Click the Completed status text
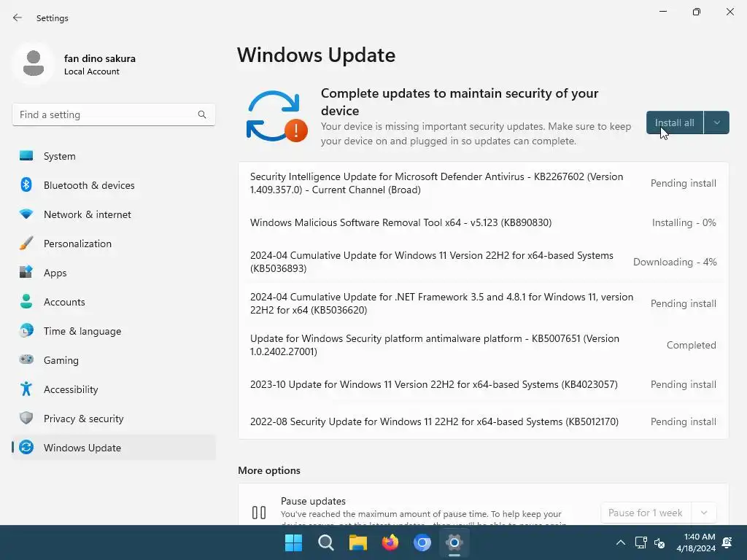The width and height of the screenshot is (747, 560). (692, 345)
